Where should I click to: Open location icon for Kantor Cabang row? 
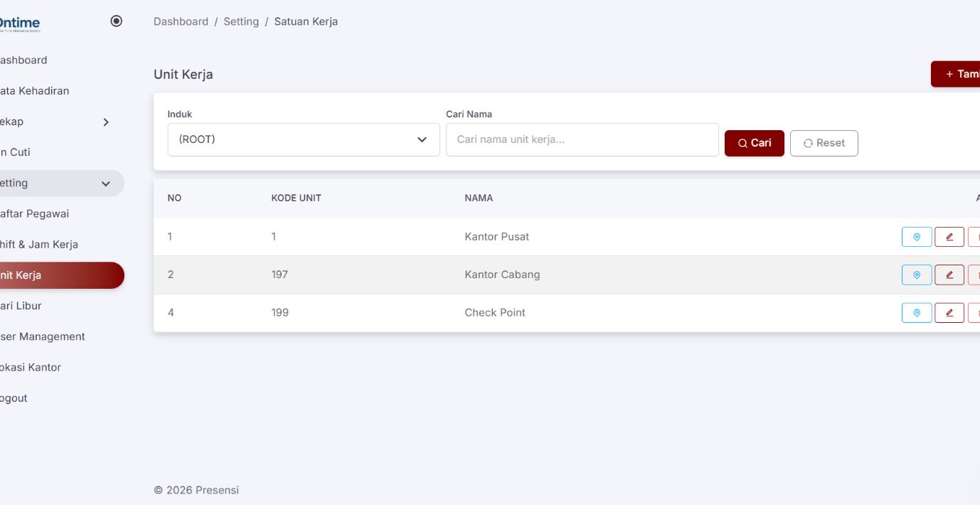[x=917, y=275]
